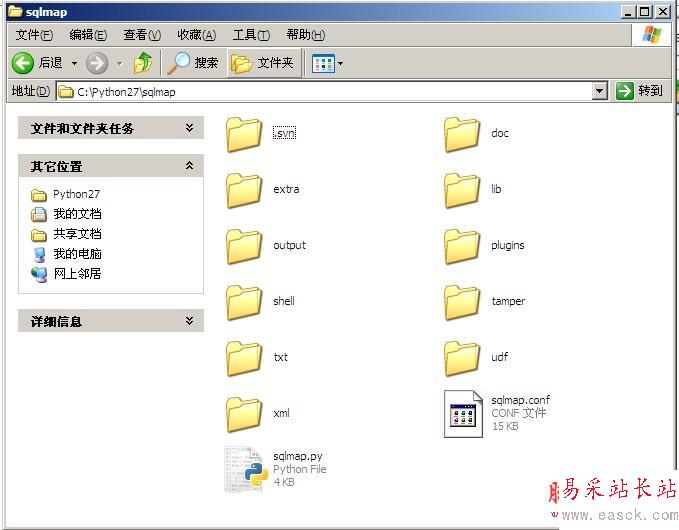The width and height of the screenshot is (679, 530).
Task: Expand the File and Folder Tasks panel
Action: tap(189, 128)
